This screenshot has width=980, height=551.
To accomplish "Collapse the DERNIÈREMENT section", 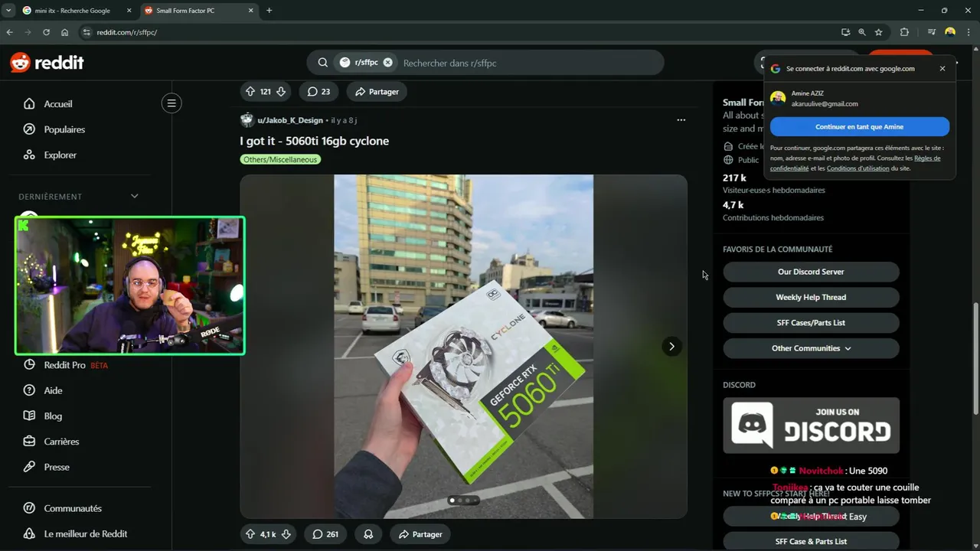I will pos(134,196).
